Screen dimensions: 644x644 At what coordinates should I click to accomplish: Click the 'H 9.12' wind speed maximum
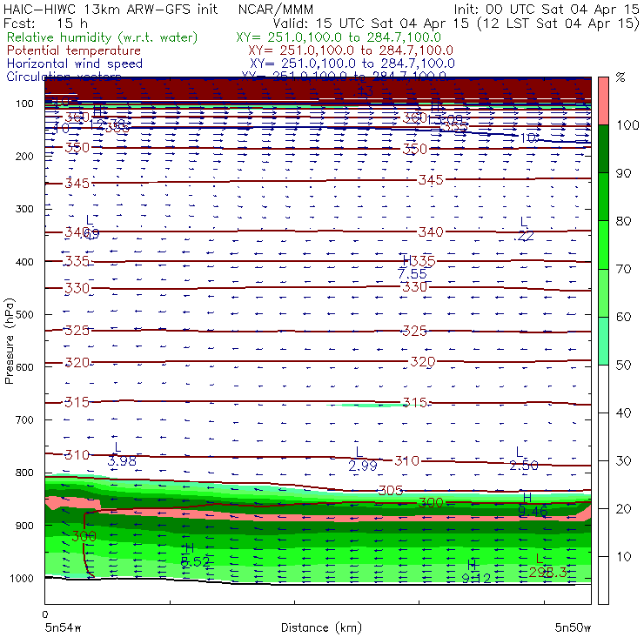476,571
